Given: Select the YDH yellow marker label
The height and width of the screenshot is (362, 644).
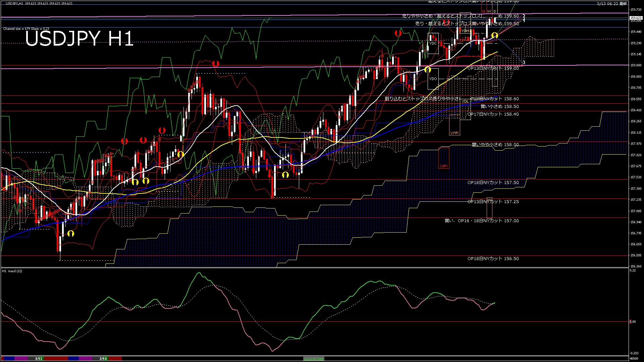Looking at the screenshot, I should click(465, 31).
